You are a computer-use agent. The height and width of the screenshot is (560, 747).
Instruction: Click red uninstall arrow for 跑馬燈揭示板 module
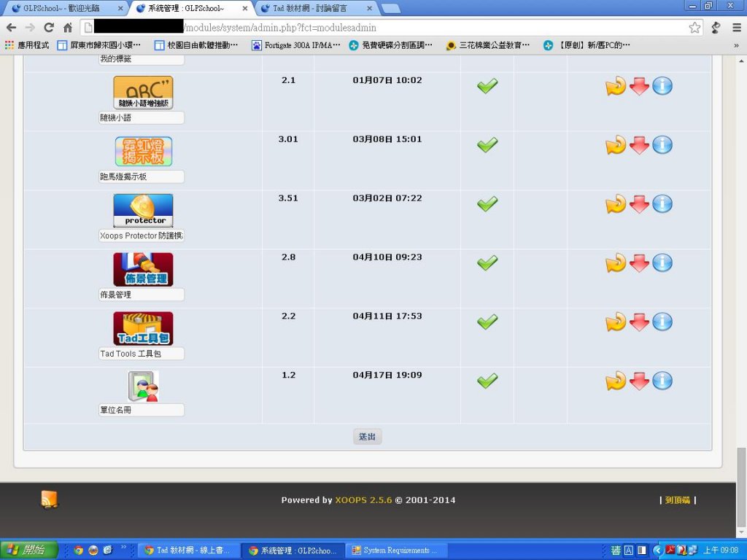[639, 145]
